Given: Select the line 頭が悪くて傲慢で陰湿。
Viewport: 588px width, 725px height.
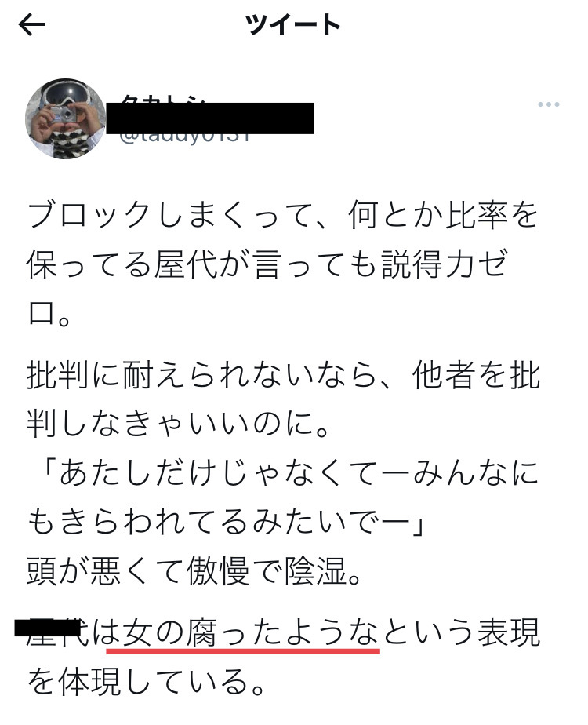Looking at the screenshot, I should 194,571.
